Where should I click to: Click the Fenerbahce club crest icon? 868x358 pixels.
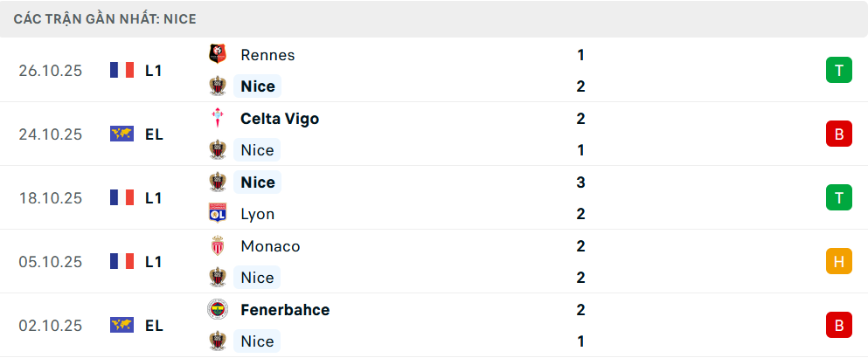217,309
